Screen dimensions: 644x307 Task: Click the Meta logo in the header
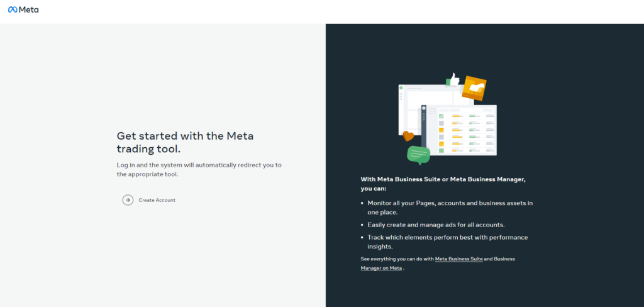coord(23,9)
